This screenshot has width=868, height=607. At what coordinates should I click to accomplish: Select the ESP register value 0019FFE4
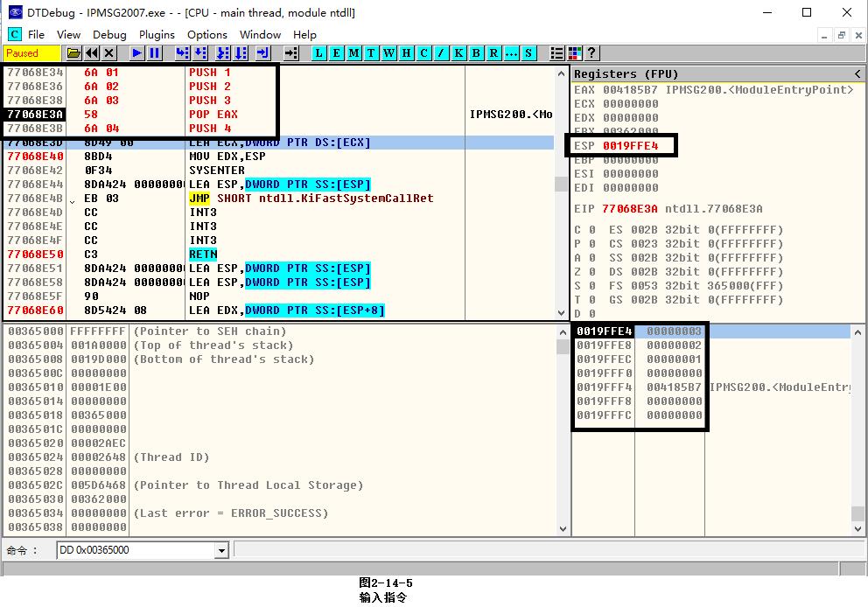pyautogui.click(x=630, y=146)
